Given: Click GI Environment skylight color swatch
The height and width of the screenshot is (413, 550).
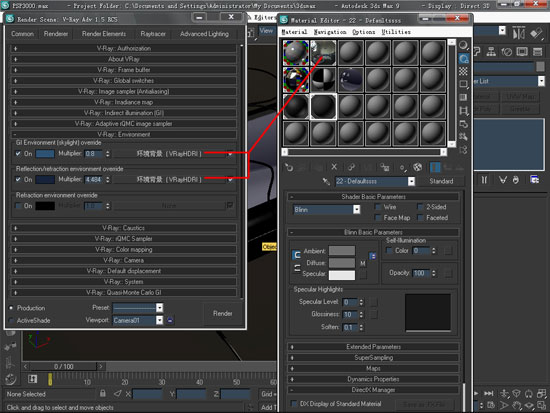Looking at the screenshot, I should pos(45,154).
